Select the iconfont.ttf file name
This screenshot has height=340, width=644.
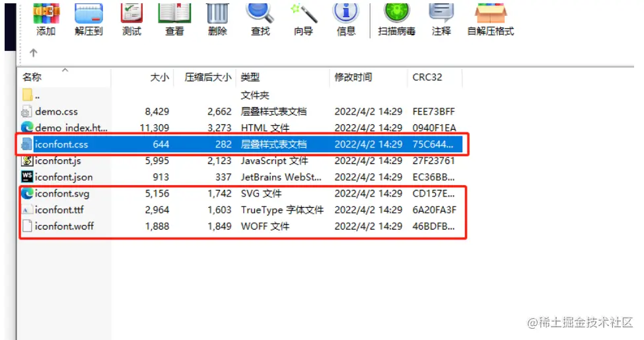coord(59,210)
